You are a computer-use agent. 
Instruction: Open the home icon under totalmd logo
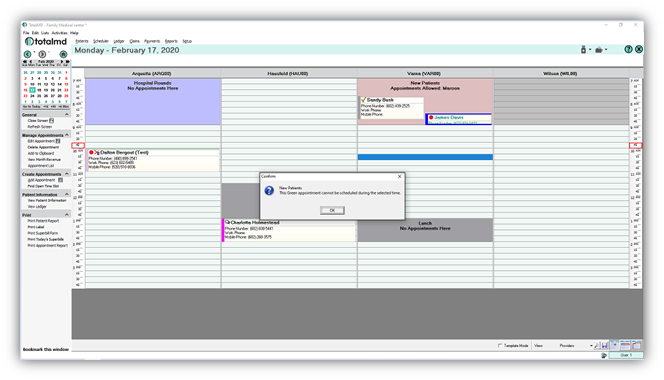[x=63, y=54]
